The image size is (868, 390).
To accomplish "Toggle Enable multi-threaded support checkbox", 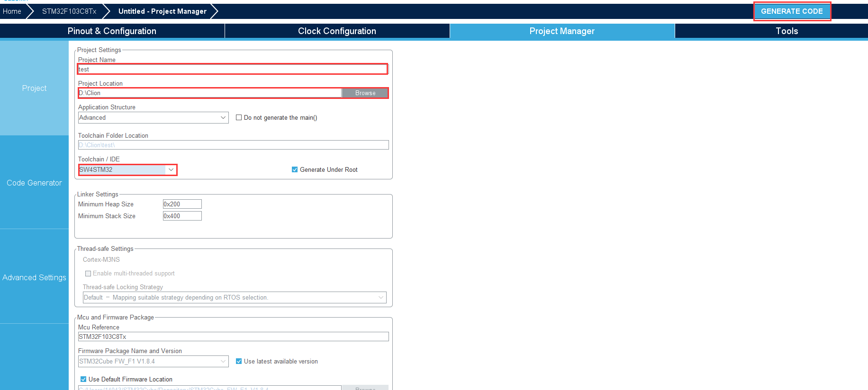I will [88, 273].
